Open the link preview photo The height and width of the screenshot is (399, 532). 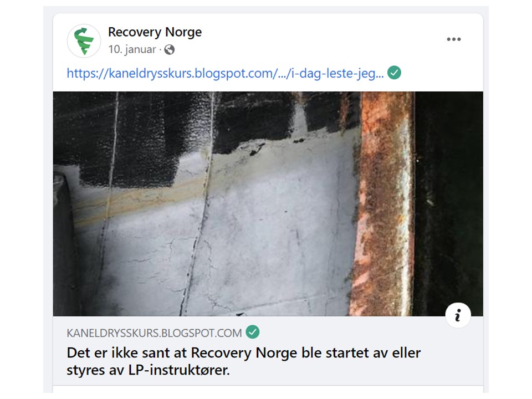268,204
